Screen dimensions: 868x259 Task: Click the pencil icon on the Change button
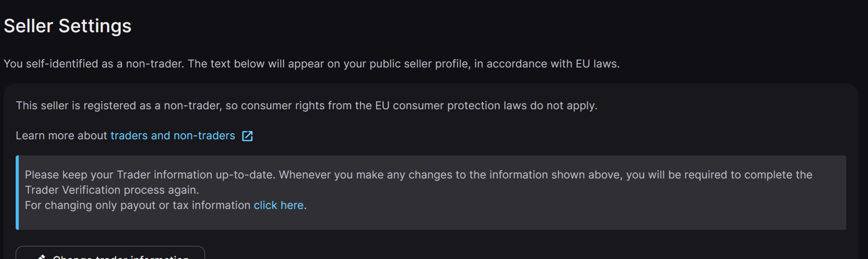(x=42, y=257)
